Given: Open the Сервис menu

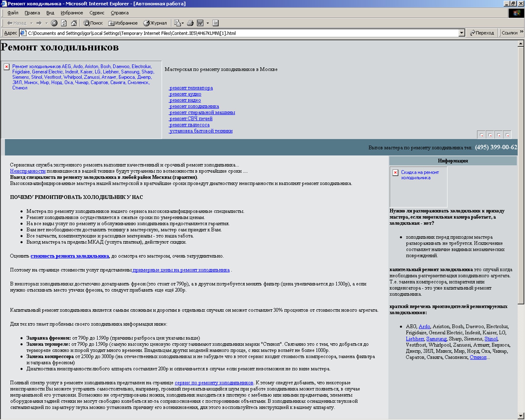Looking at the screenshot, I should (x=97, y=13).
